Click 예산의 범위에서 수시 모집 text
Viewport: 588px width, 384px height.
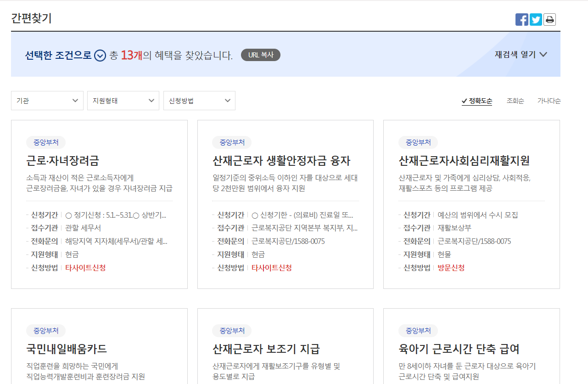pyautogui.click(x=478, y=215)
